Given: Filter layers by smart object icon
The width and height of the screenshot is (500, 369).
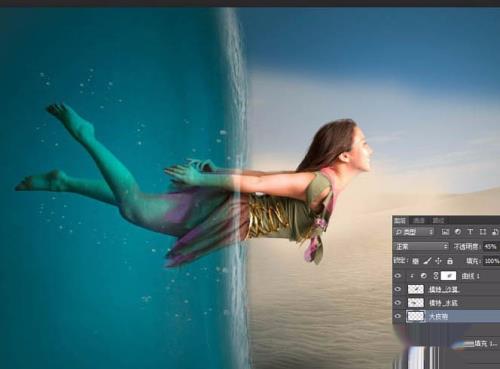Looking at the screenshot, I should [495, 232].
